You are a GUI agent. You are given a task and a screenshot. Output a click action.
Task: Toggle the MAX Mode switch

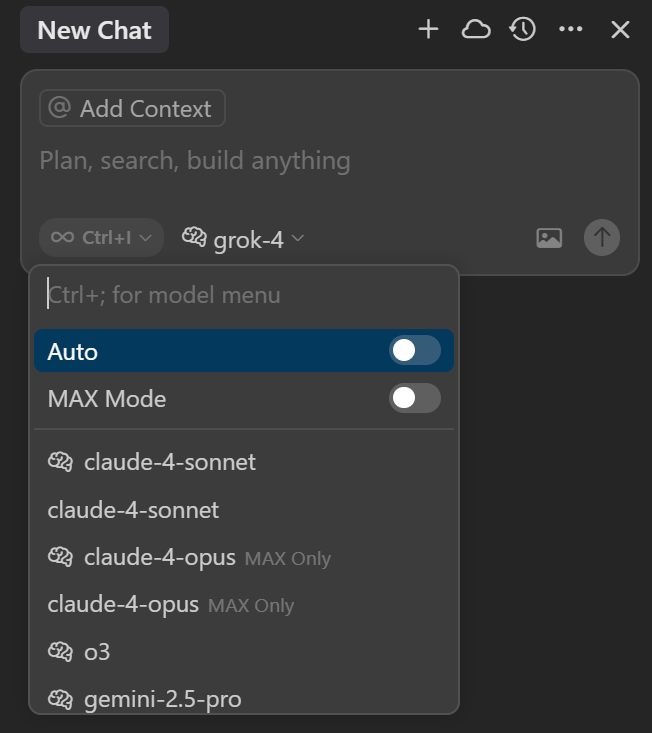click(x=415, y=398)
